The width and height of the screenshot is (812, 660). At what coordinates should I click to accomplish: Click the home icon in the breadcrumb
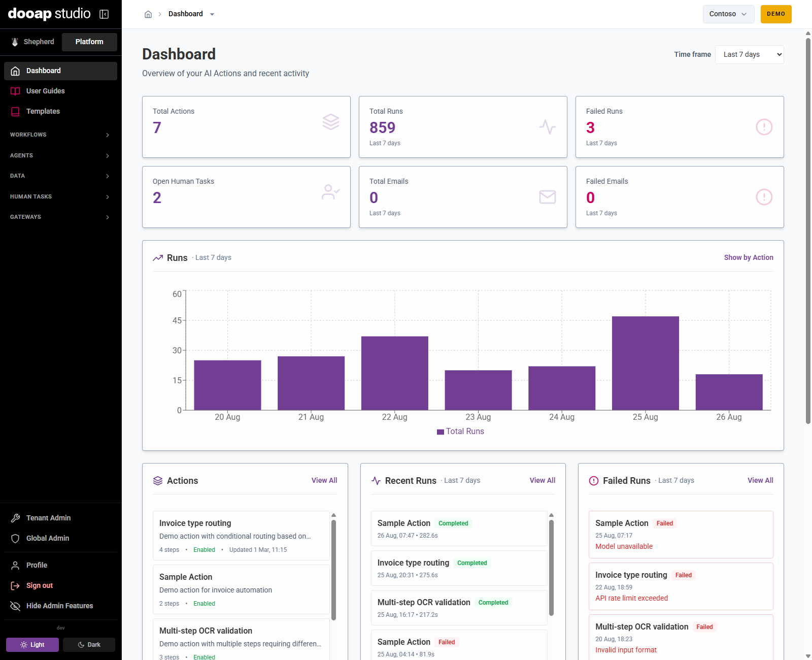point(148,14)
